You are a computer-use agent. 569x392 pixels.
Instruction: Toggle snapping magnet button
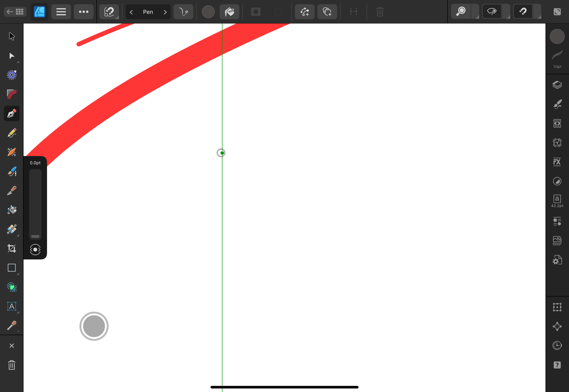tap(523, 12)
